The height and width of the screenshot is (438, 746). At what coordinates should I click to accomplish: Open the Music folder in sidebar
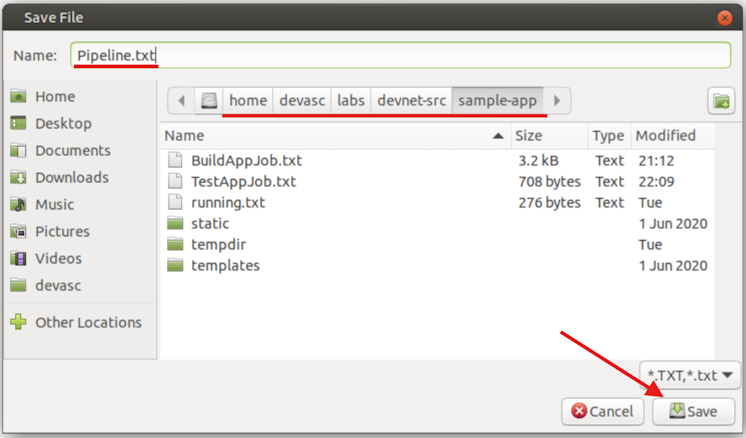[x=54, y=204]
